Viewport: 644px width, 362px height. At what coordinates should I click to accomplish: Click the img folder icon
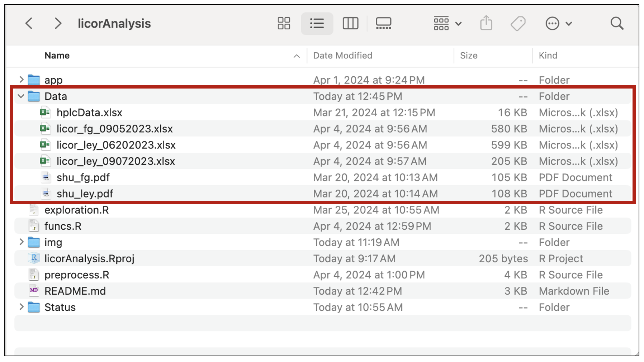tap(34, 242)
